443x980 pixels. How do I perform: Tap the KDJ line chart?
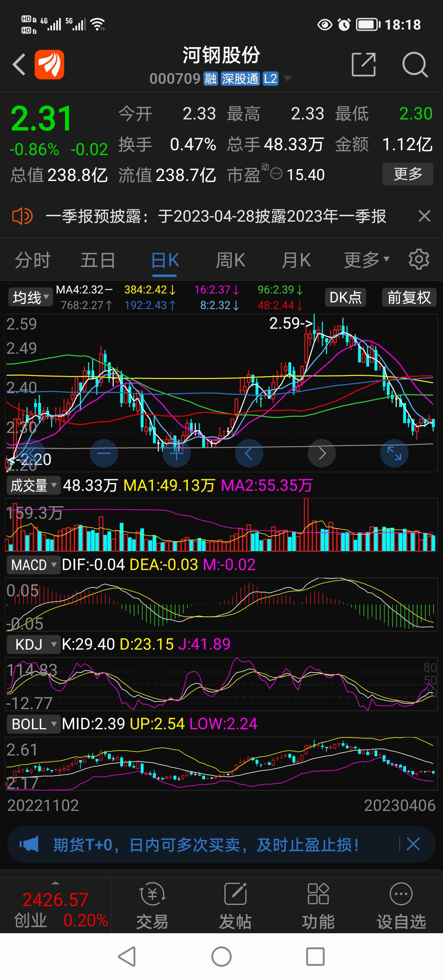pyautogui.click(x=221, y=684)
